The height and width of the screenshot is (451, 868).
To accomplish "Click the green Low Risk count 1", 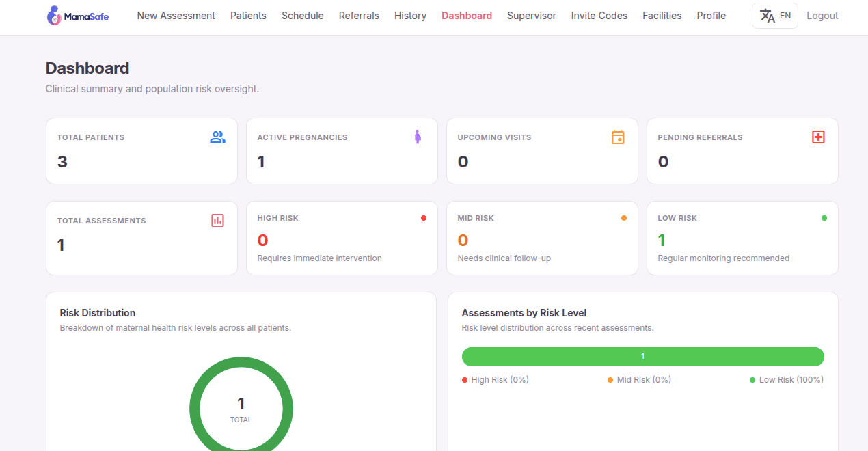I will click(662, 241).
